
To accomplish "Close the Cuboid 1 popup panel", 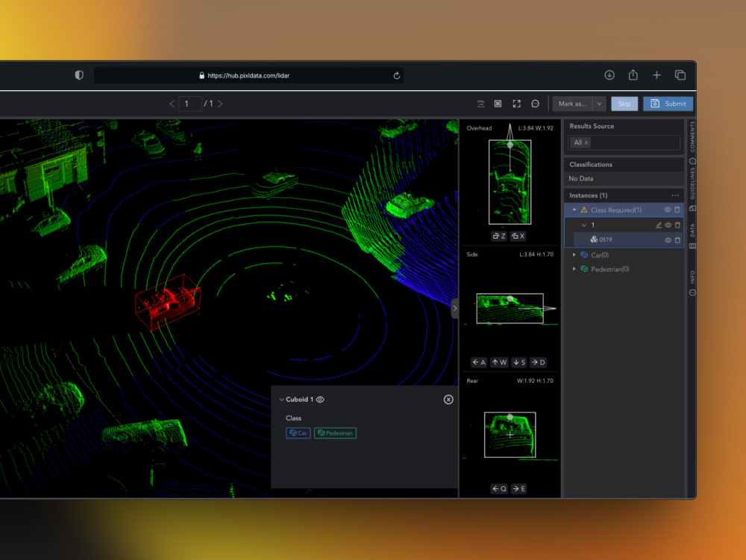I will [x=448, y=400].
